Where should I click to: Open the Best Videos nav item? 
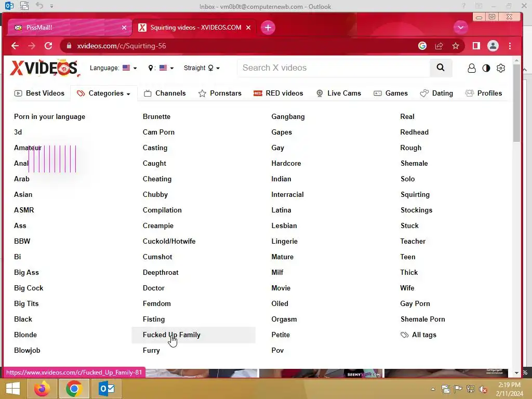pos(39,94)
